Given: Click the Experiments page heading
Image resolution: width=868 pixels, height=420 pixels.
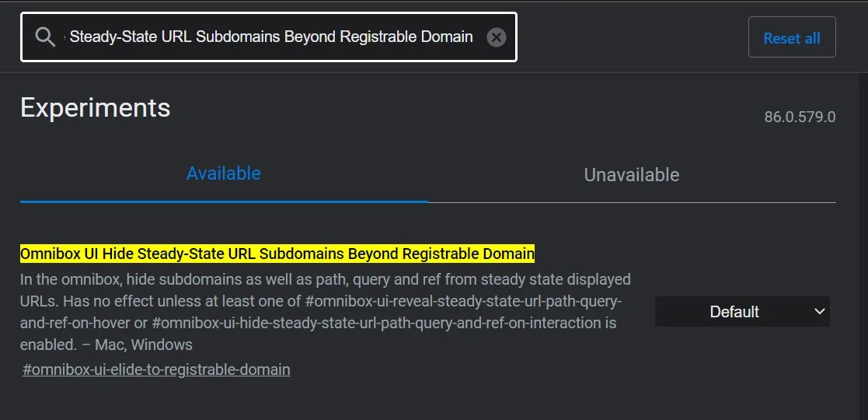Looking at the screenshot, I should point(95,107).
